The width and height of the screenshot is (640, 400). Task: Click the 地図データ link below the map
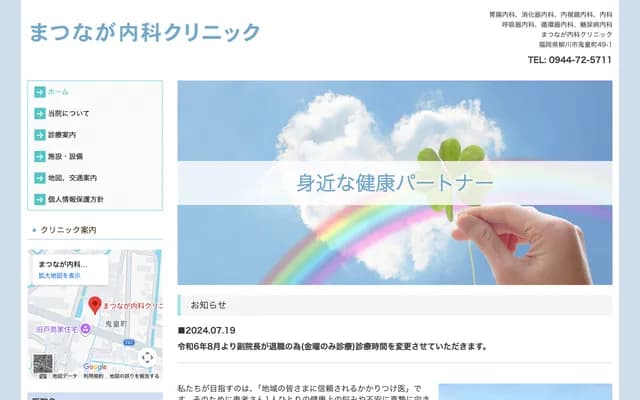[65, 376]
